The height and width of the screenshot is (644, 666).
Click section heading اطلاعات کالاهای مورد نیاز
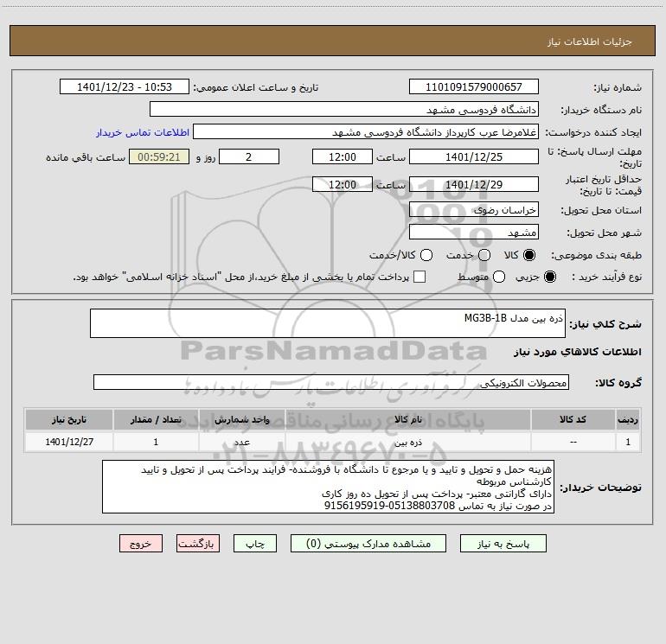click(578, 352)
